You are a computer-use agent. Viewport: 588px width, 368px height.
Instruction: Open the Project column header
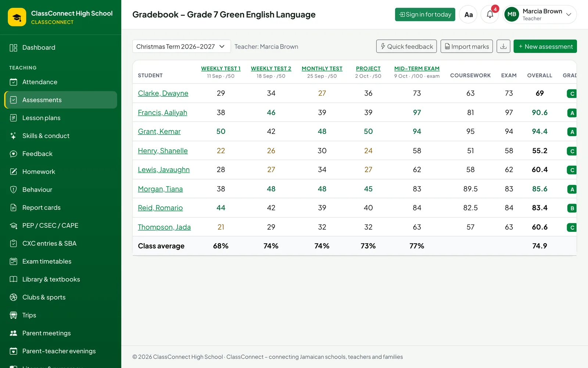click(x=368, y=68)
